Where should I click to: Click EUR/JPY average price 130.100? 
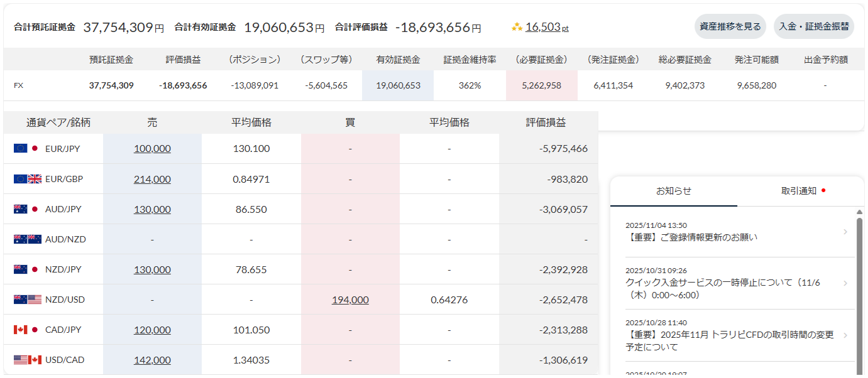(x=251, y=149)
